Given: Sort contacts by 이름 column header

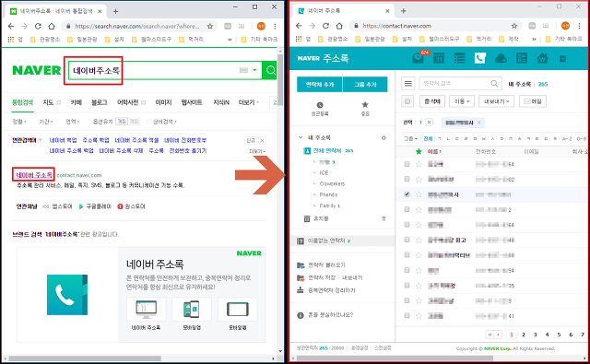Looking at the screenshot, I should tap(434, 151).
